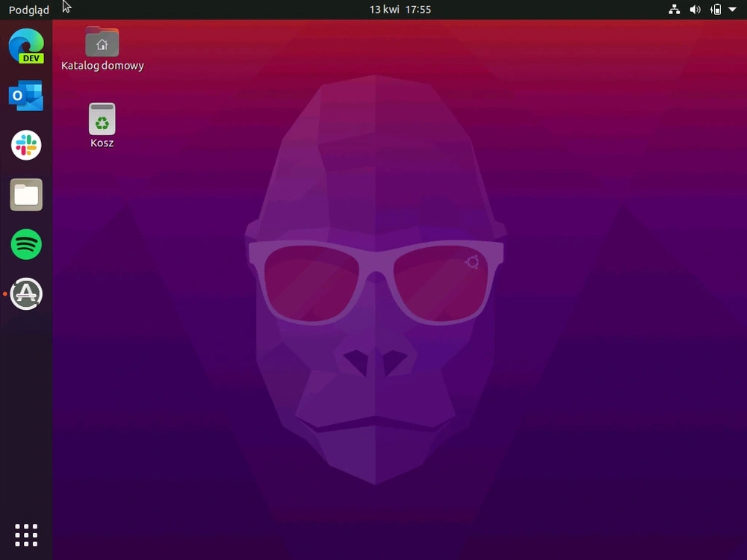Open Software Updater in the dock
747x560 pixels.
26,293
